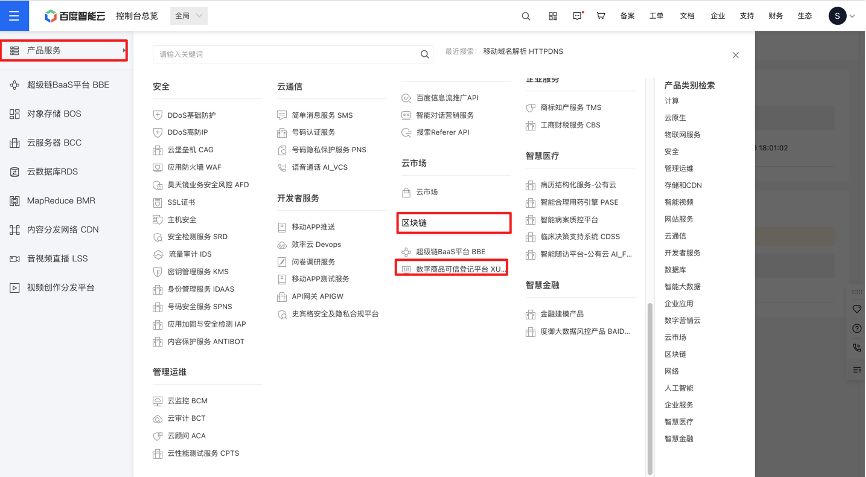Click the icon beside 超级链BaaS平台 BBE in sidebar
This screenshot has width=866, height=477.
coord(15,85)
